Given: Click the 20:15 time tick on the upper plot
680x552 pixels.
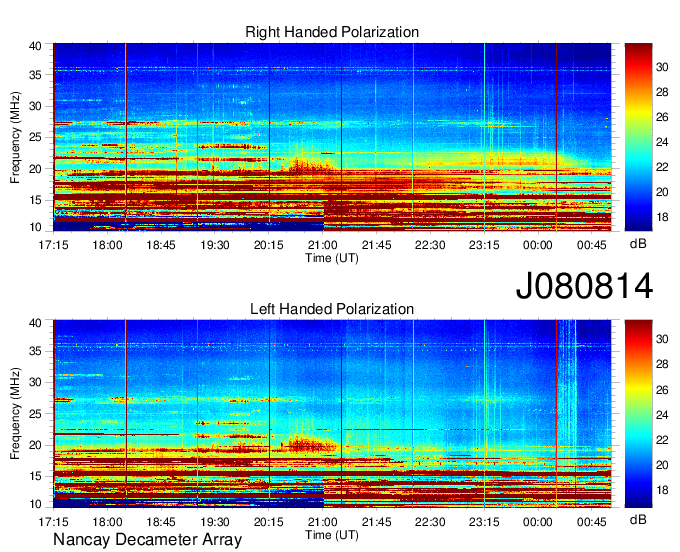Looking at the screenshot, I should 268,245.
